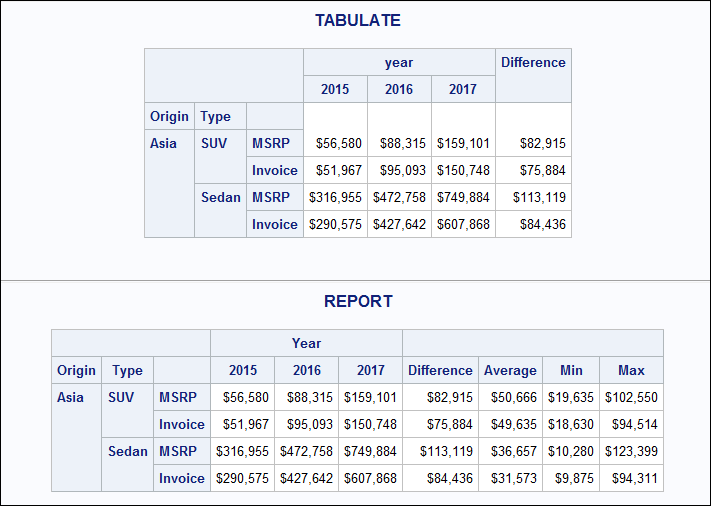Click the SUV row label in TABULATE table
The image size is (711, 506).
[214, 143]
